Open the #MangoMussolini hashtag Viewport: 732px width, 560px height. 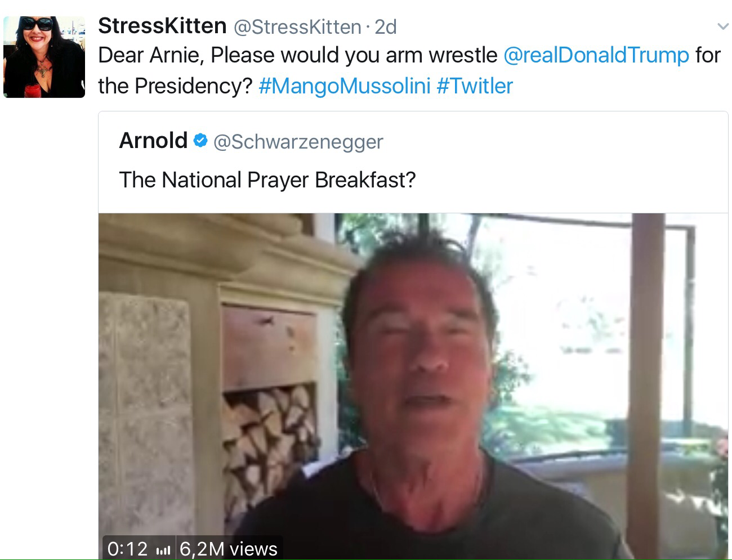point(344,86)
